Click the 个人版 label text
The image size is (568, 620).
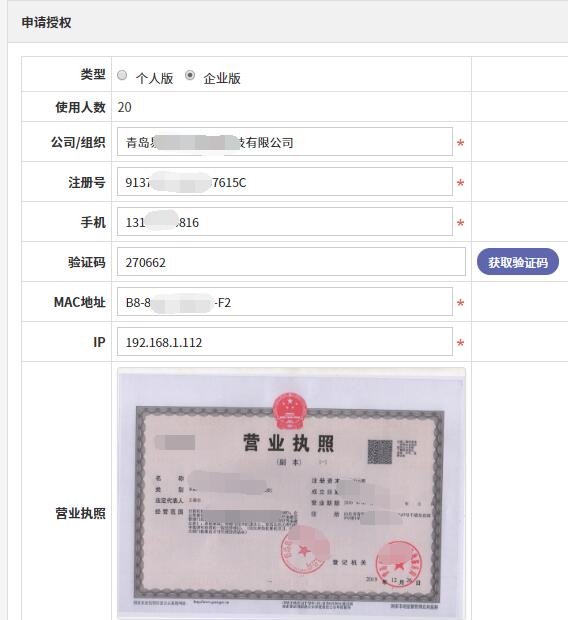pos(155,78)
